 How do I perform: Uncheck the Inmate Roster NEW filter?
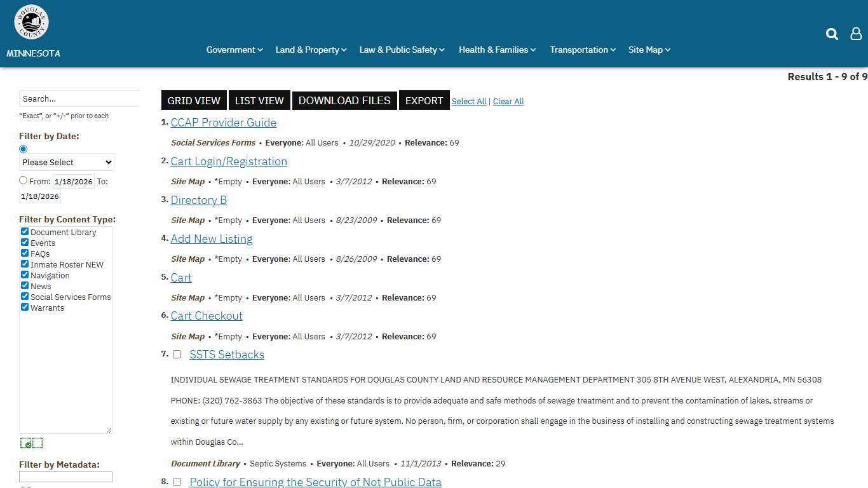coord(25,264)
